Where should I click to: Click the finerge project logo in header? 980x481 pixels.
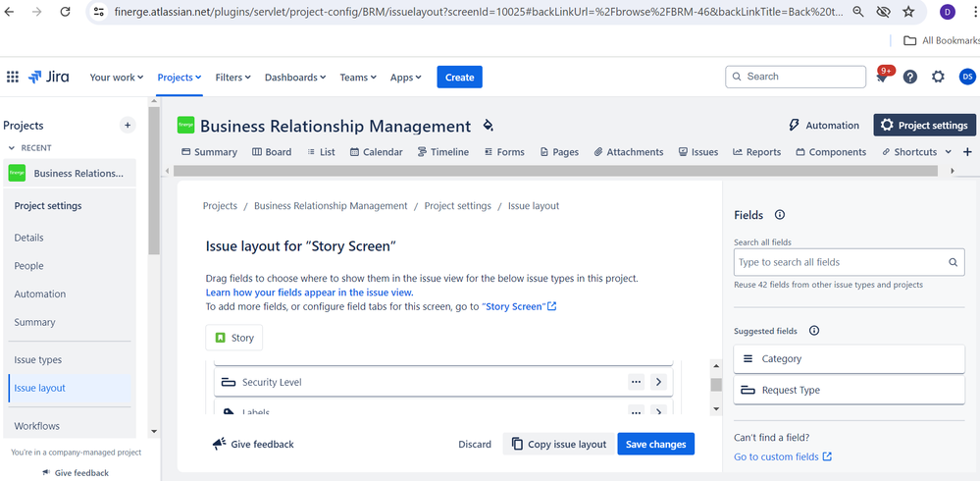click(185, 125)
